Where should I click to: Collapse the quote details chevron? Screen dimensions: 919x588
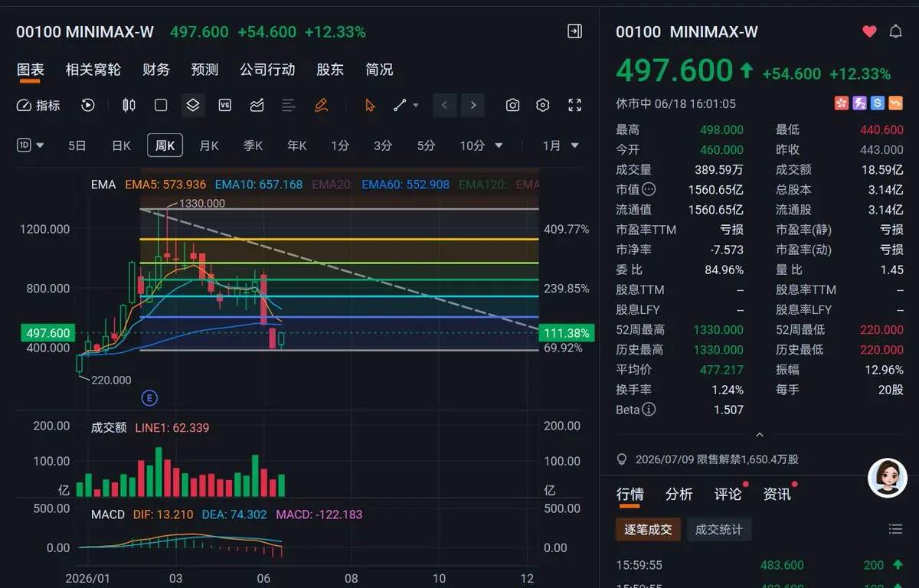(760, 434)
